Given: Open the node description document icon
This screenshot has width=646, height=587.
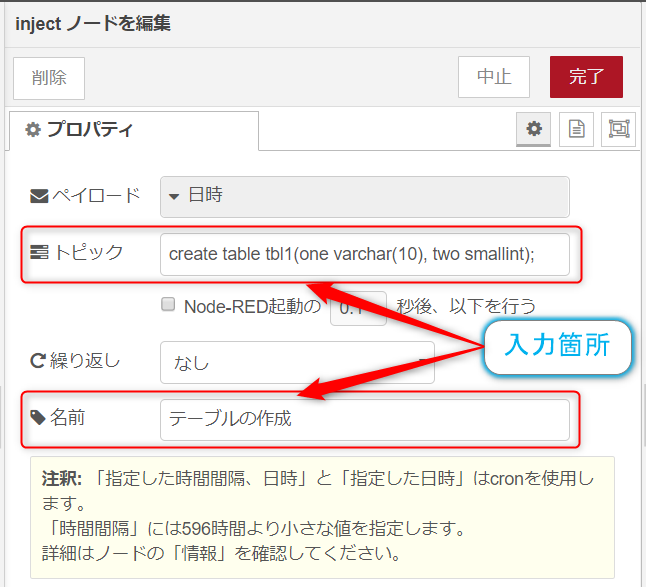Looking at the screenshot, I should (x=576, y=129).
